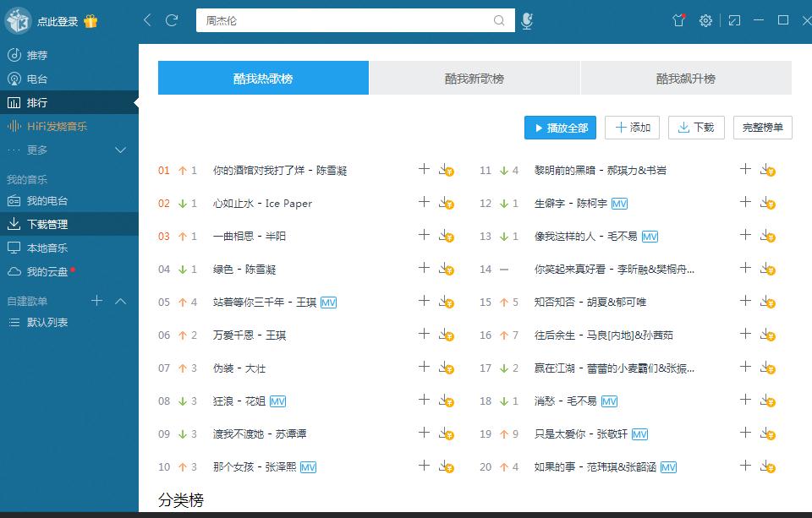Screen dimensions: 812x518
Task: Click the refresh icon beside the search box
Action: tap(172, 20)
